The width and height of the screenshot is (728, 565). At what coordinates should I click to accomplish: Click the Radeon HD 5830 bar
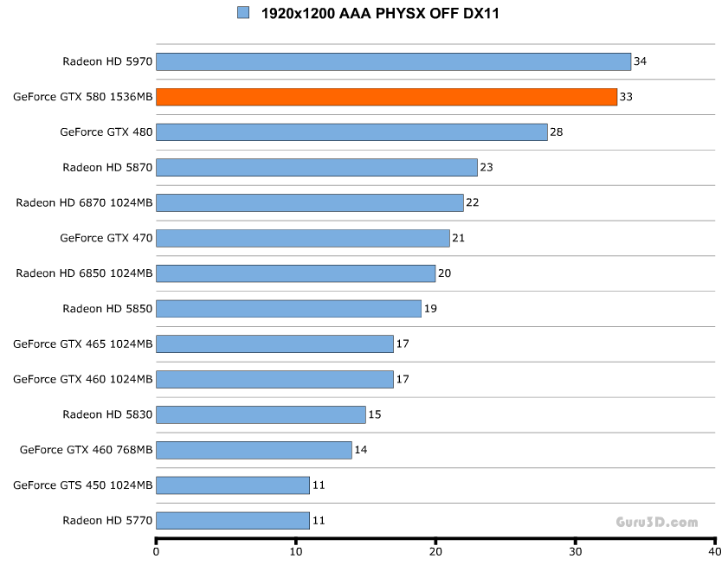pos(261,414)
